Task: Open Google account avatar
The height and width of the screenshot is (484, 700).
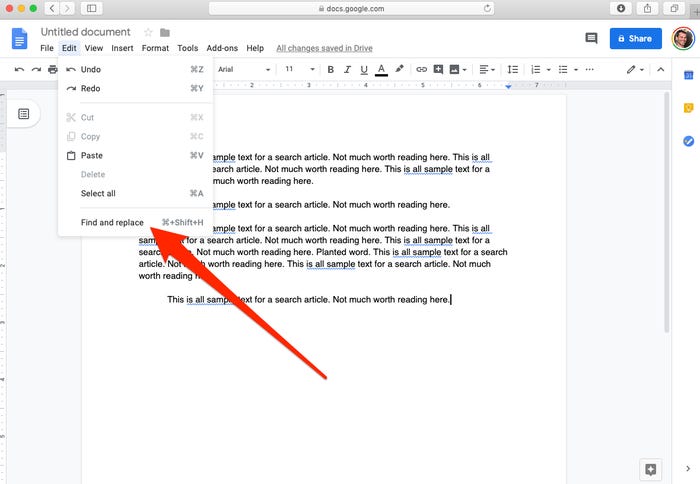Action: (683, 38)
